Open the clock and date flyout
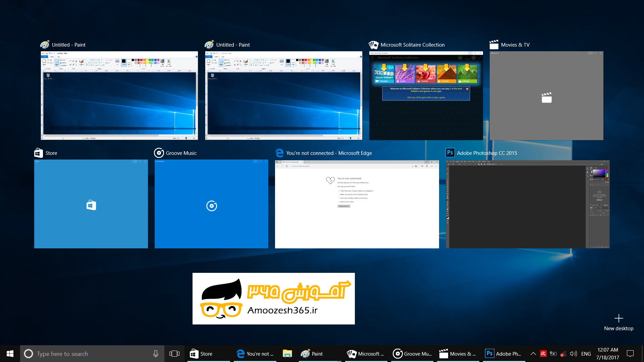 pos(607,354)
